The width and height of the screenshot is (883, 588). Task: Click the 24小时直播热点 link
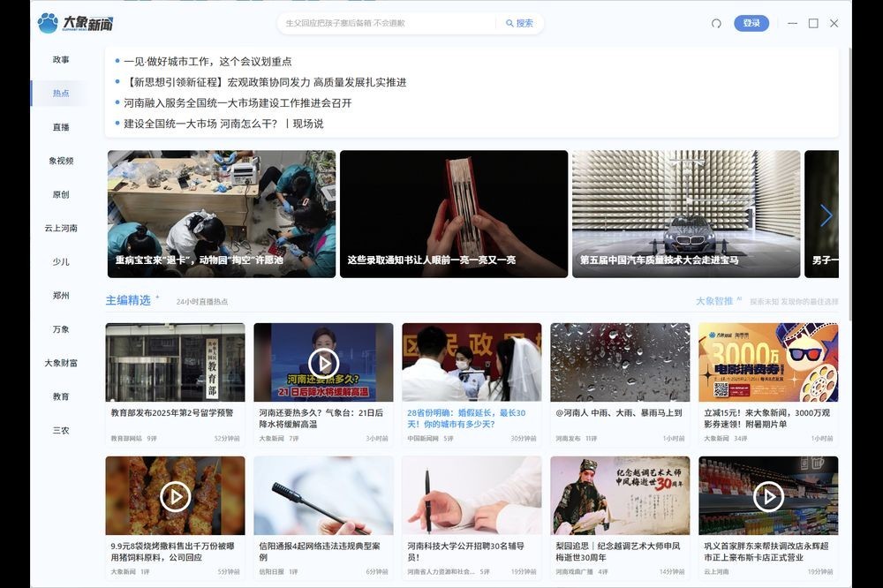pos(201,302)
